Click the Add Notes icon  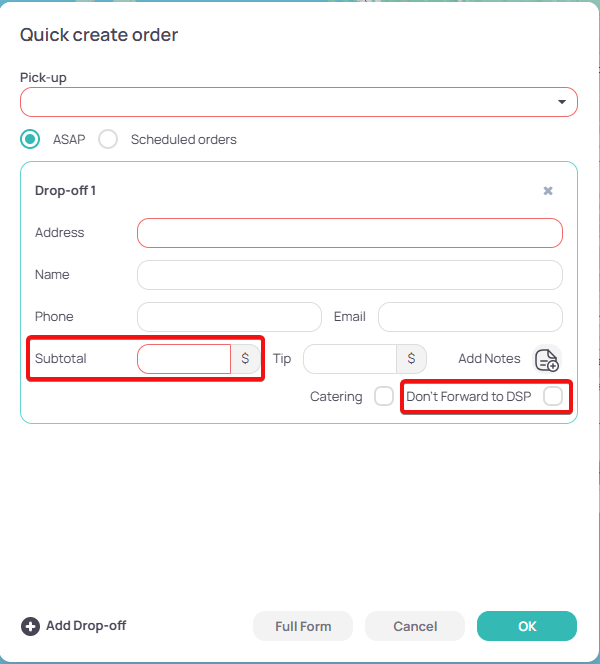click(x=547, y=360)
